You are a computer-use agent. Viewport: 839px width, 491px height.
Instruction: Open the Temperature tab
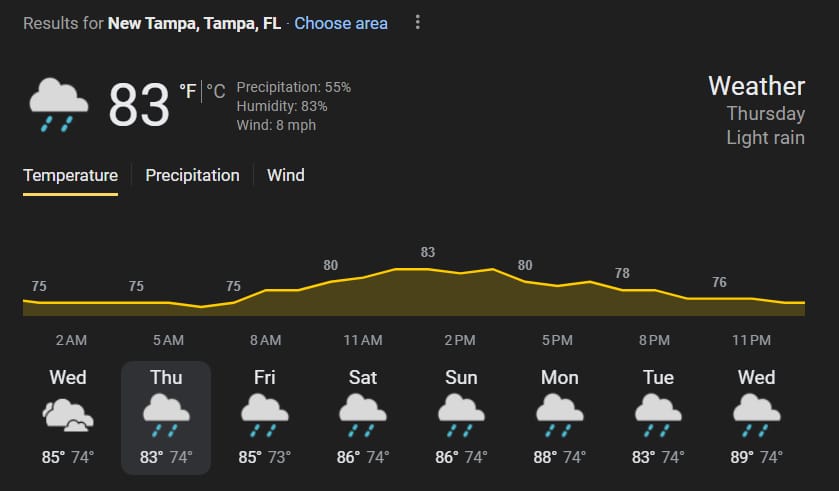(x=71, y=175)
